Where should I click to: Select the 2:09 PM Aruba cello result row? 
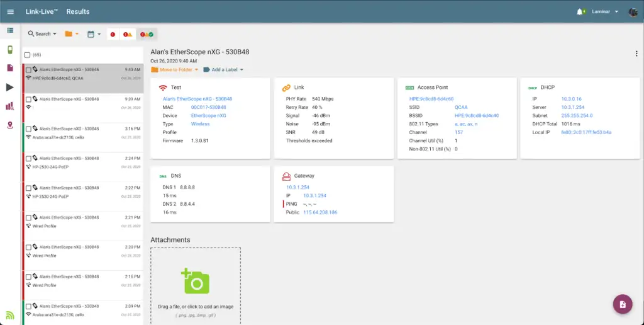pos(84,312)
